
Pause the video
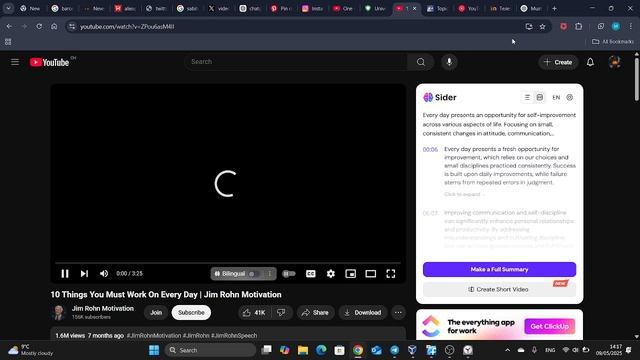(x=64, y=273)
